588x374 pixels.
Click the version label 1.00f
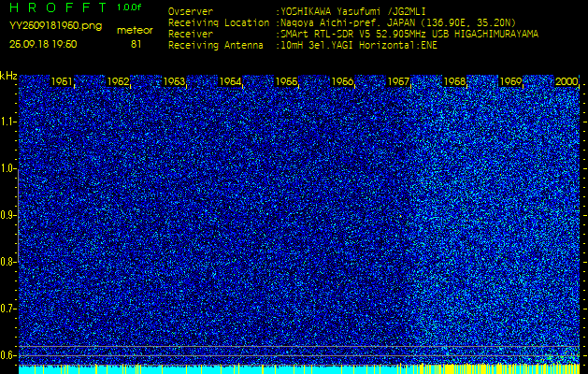(129, 7)
